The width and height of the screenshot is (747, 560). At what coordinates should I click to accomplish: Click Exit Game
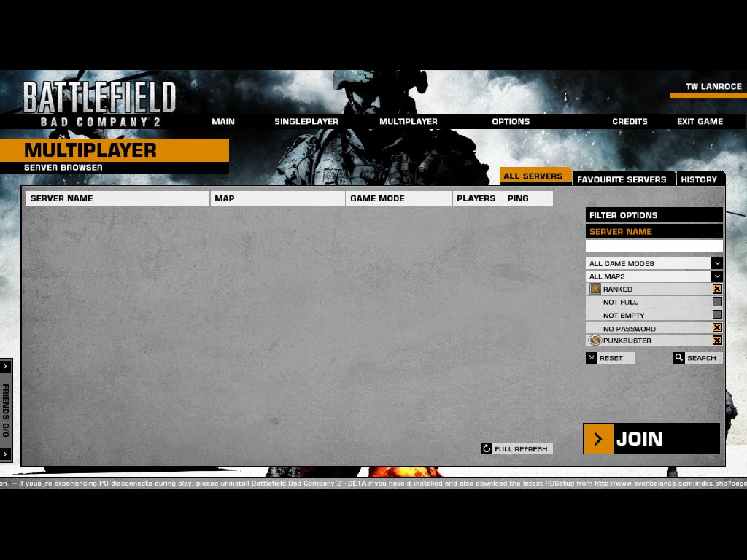click(x=700, y=122)
